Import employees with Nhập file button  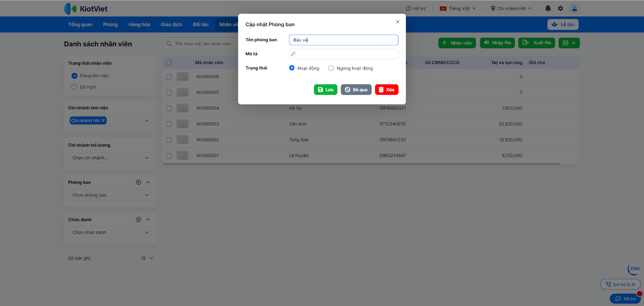(497, 43)
